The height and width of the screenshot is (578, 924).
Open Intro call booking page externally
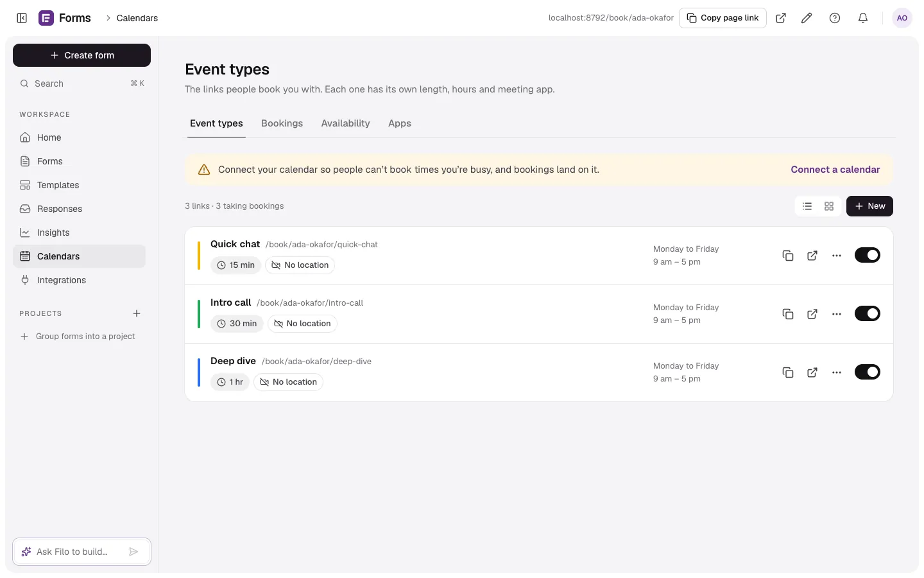(x=812, y=314)
